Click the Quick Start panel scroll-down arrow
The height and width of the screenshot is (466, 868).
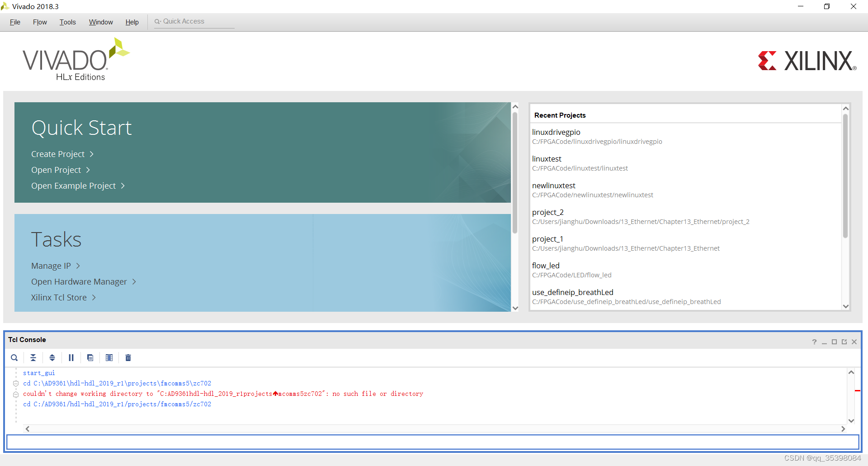[515, 308]
